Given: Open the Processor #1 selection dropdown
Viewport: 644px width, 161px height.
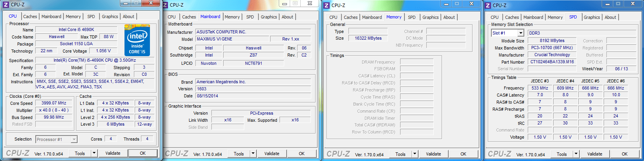Looking at the screenshot, I should coord(74,139).
